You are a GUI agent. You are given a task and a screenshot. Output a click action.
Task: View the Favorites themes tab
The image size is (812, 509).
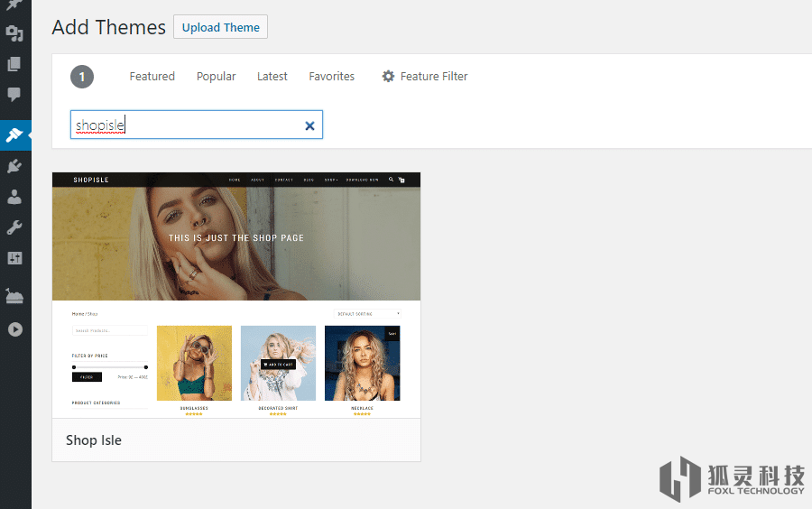pos(331,77)
